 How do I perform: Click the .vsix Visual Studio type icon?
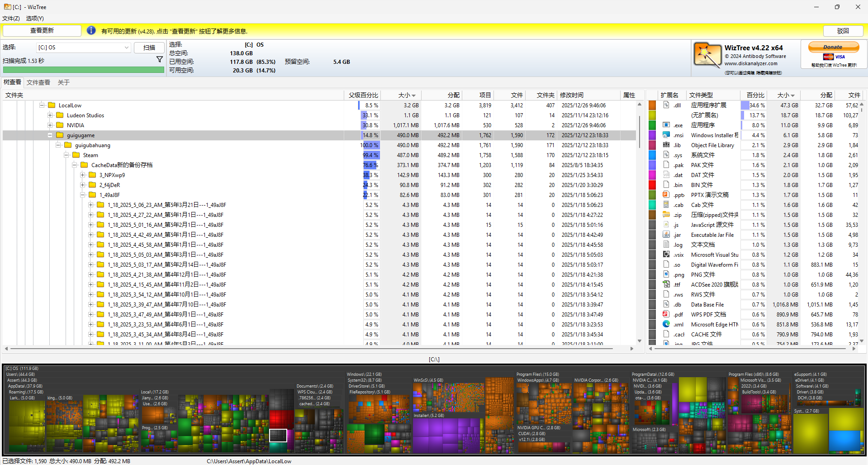666,254
